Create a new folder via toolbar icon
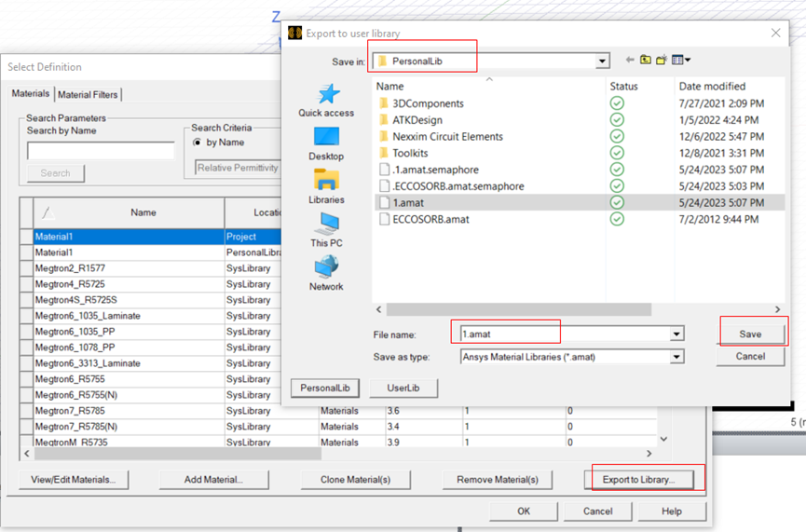806x532 pixels. tap(662, 61)
